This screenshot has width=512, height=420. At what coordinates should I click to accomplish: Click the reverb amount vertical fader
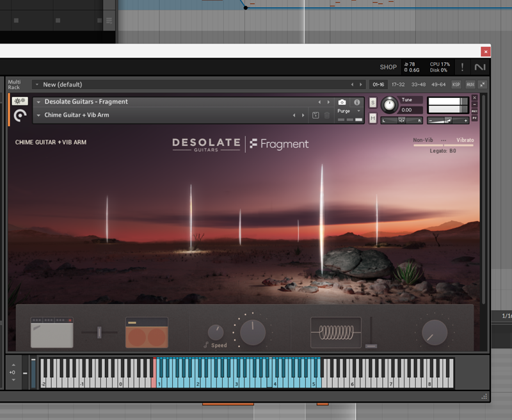(x=371, y=332)
